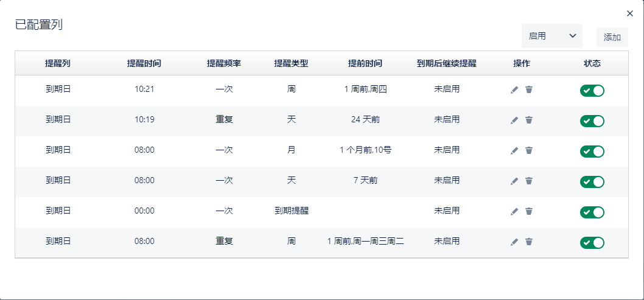Viewport: 644px width, 300px height.
Task: Toggle status of the 7 天前 reminder
Action: (x=592, y=182)
